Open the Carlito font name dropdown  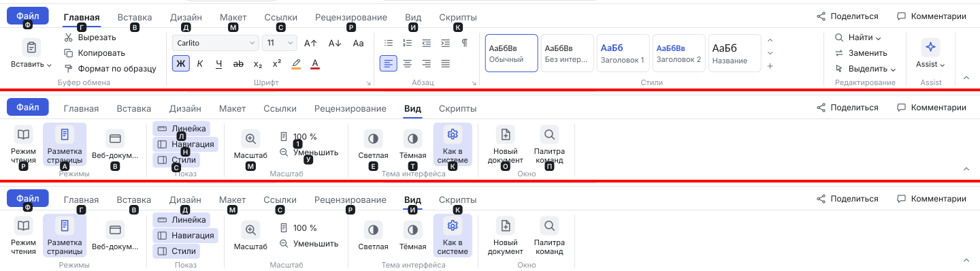point(216,43)
